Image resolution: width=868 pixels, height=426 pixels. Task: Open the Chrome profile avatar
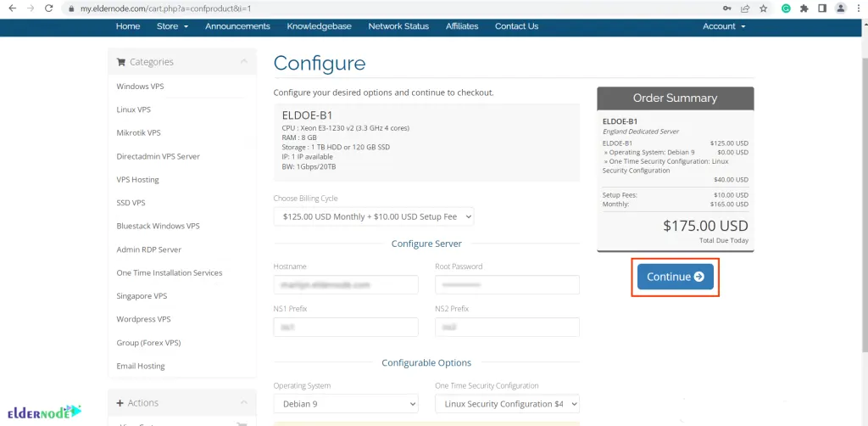[x=841, y=8]
